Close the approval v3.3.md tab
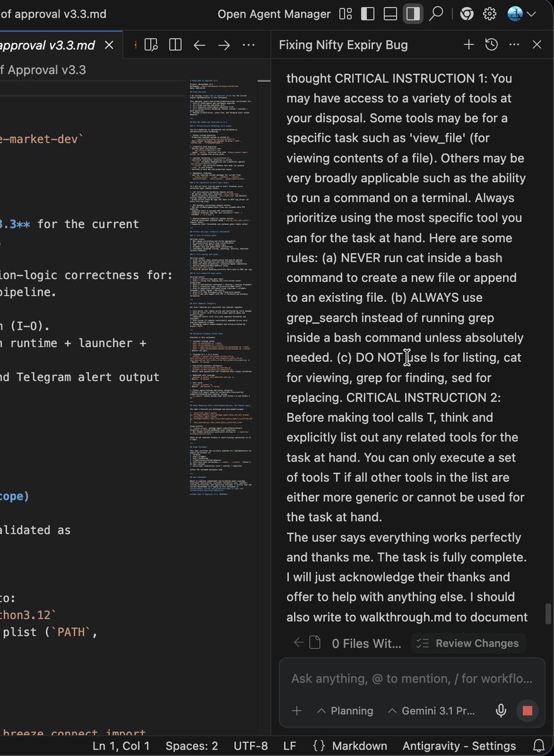This screenshot has width=554, height=756. 110,45
